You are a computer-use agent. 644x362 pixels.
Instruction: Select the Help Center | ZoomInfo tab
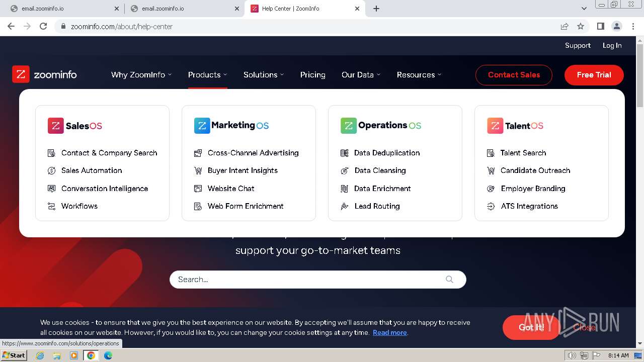tap(305, 9)
